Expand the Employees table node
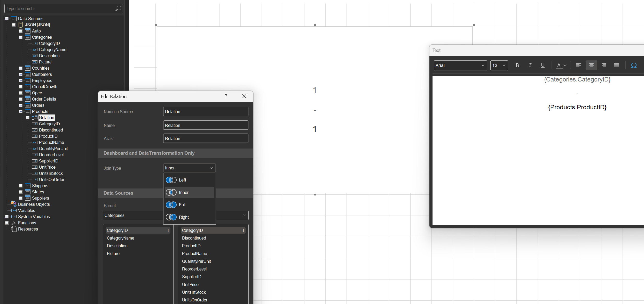This screenshot has width=644, height=304. pos(21,80)
